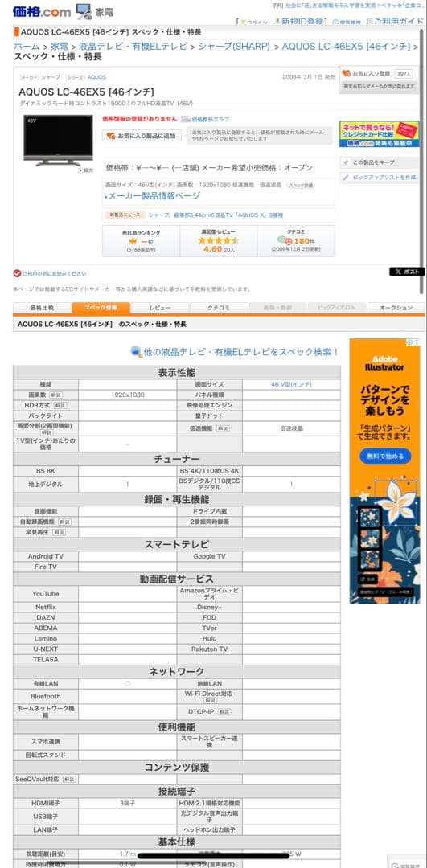Open the オークション tab
This screenshot has width=427, height=868.
tap(396, 308)
